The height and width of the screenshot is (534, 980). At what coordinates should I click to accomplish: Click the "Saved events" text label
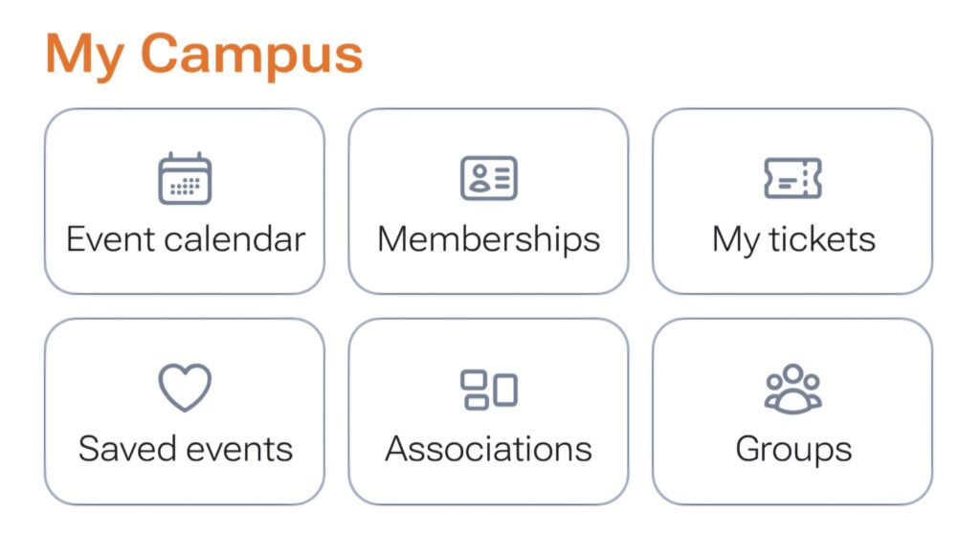point(186,449)
